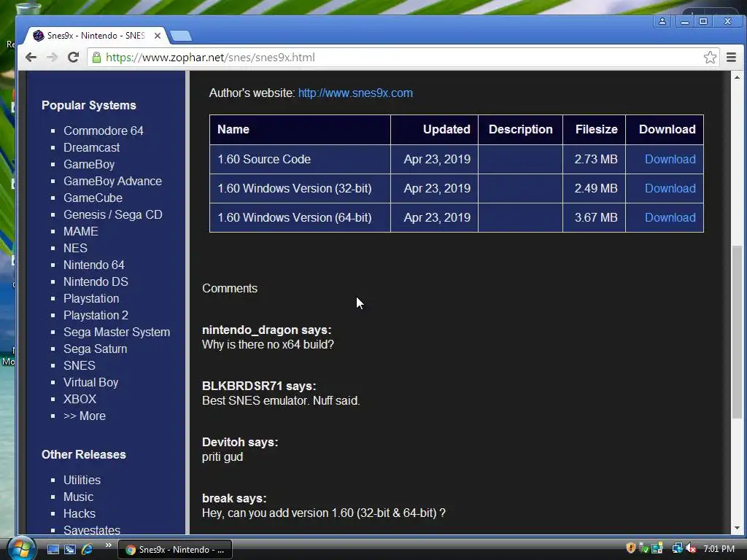The image size is (747, 560).
Task: Close the Snes9x browser tab
Action: (158, 36)
